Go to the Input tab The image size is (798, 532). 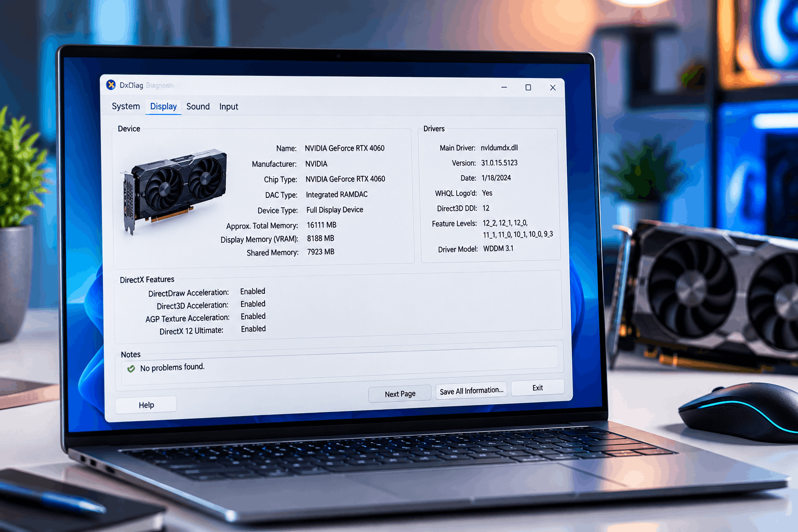click(x=229, y=107)
